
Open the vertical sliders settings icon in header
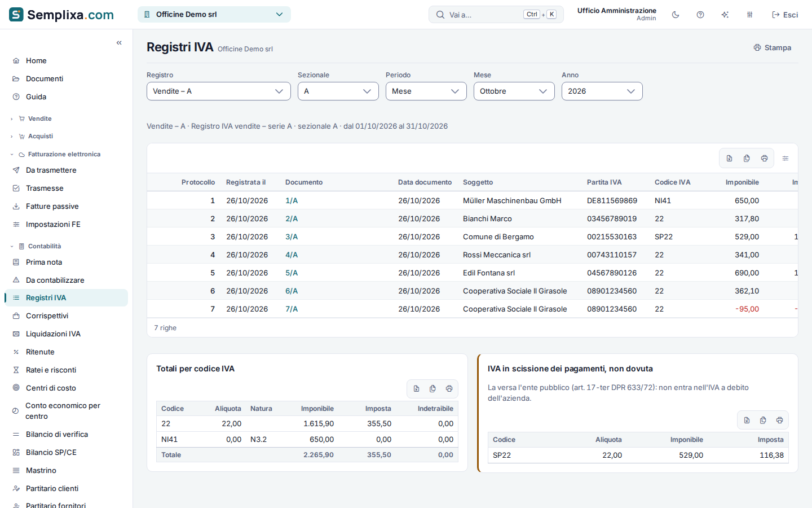[750, 15]
